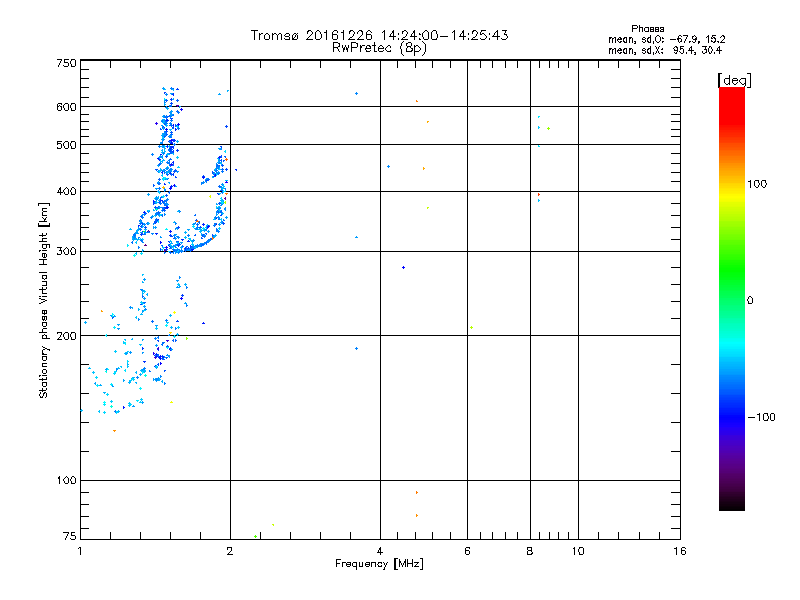Select the "mean, sd,O: -67.9, 15.2" line
The width and height of the screenshot is (800, 600).
(x=666, y=39)
